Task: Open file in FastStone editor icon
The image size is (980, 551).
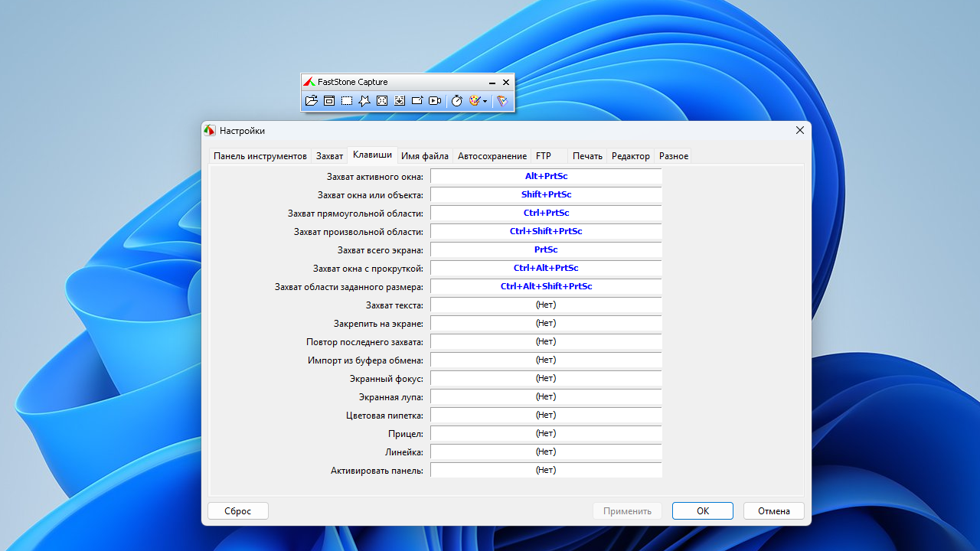Action: click(311, 100)
